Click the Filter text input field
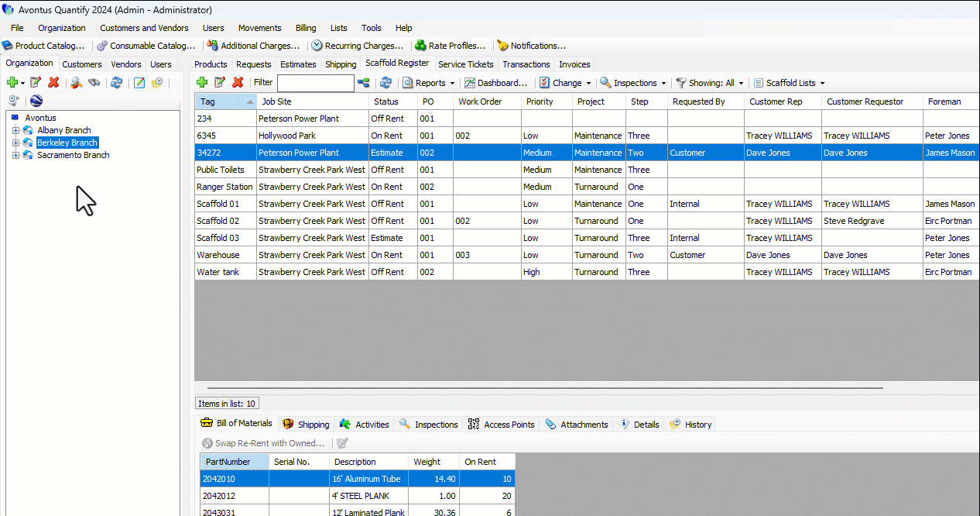The image size is (980, 516). click(x=315, y=83)
